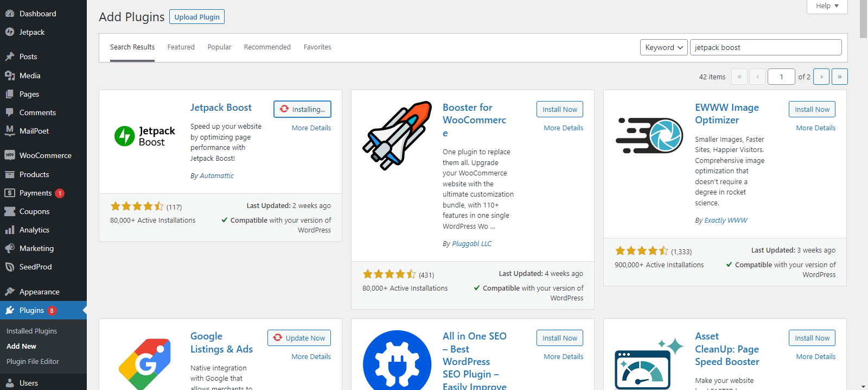The image size is (868, 390).
Task: Click the spinning Installing icon on Jetpack Boost
Action: click(284, 109)
